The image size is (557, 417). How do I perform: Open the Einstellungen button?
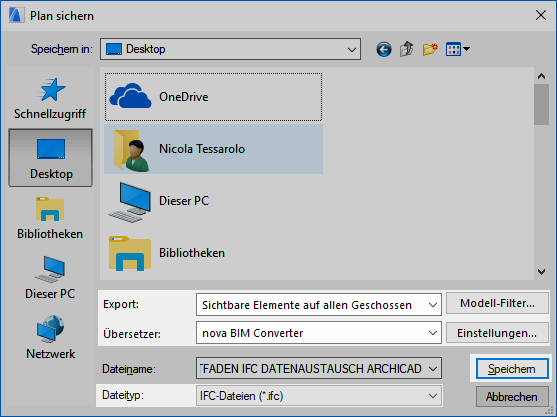point(497,333)
